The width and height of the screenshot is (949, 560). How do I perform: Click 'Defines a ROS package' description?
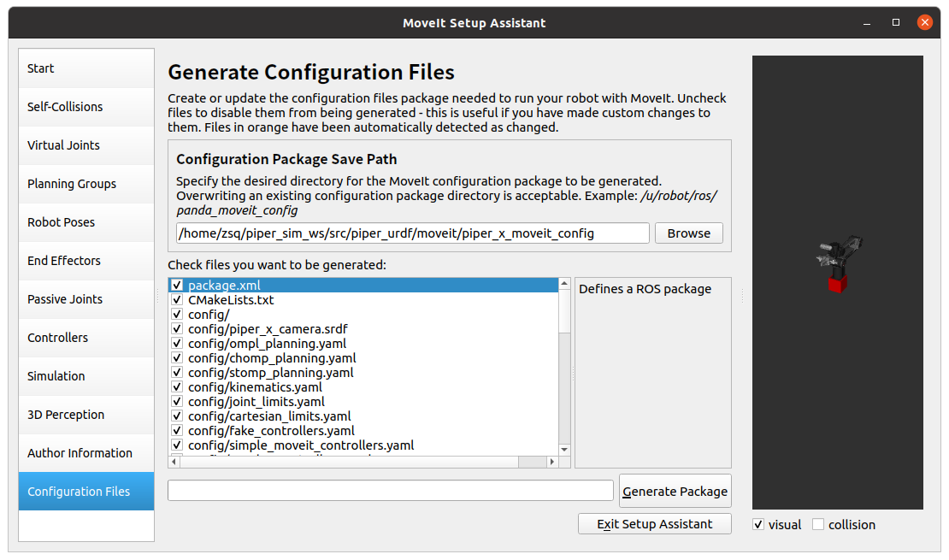coord(645,289)
